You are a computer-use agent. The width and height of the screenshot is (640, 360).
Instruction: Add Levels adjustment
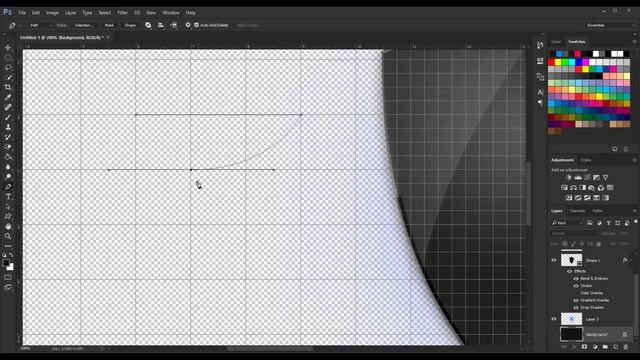pos(578,178)
